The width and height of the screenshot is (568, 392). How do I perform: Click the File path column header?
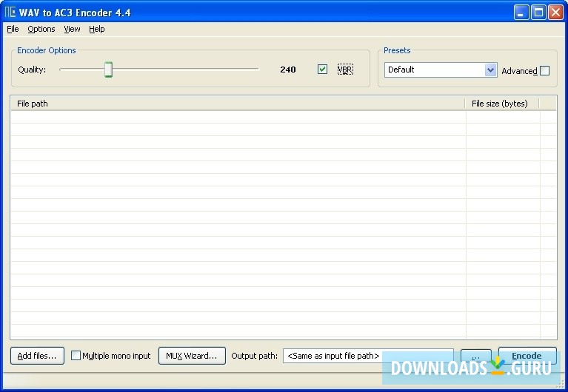pos(238,104)
